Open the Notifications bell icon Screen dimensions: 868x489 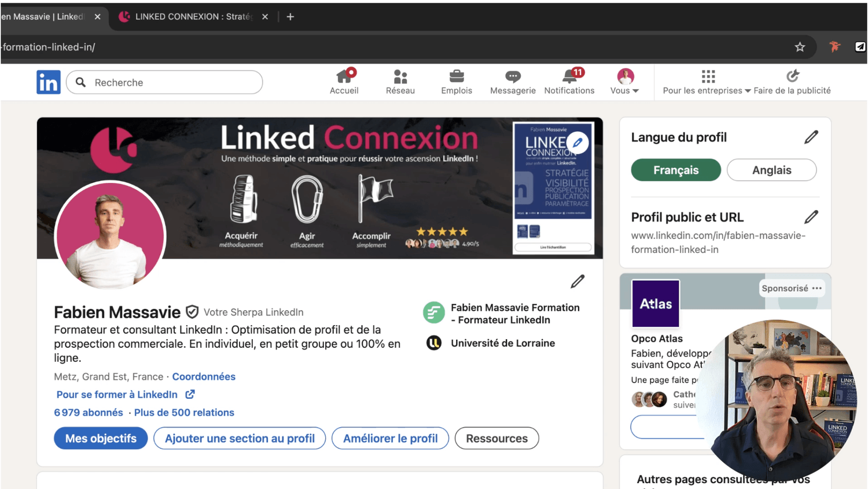(569, 76)
